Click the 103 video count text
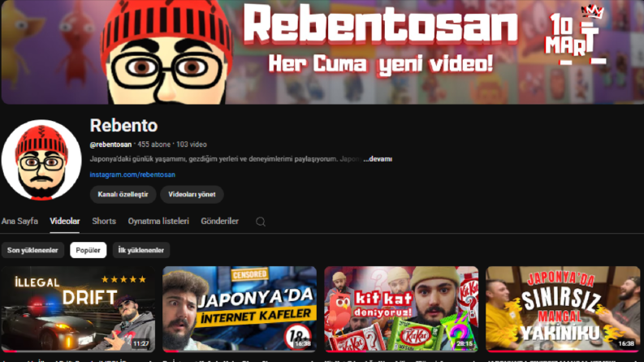Image resolution: width=644 pixels, height=362 pixels. [192, 144]
